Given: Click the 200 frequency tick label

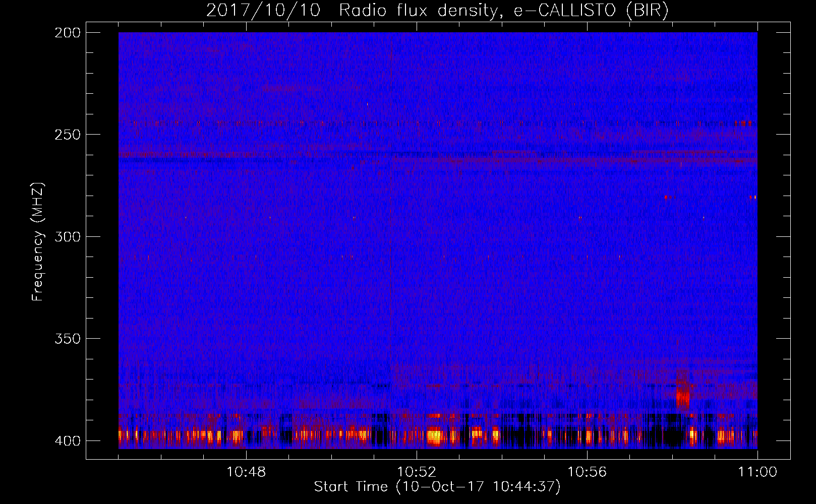Looking at the screenshot, I should coord(68,33).
